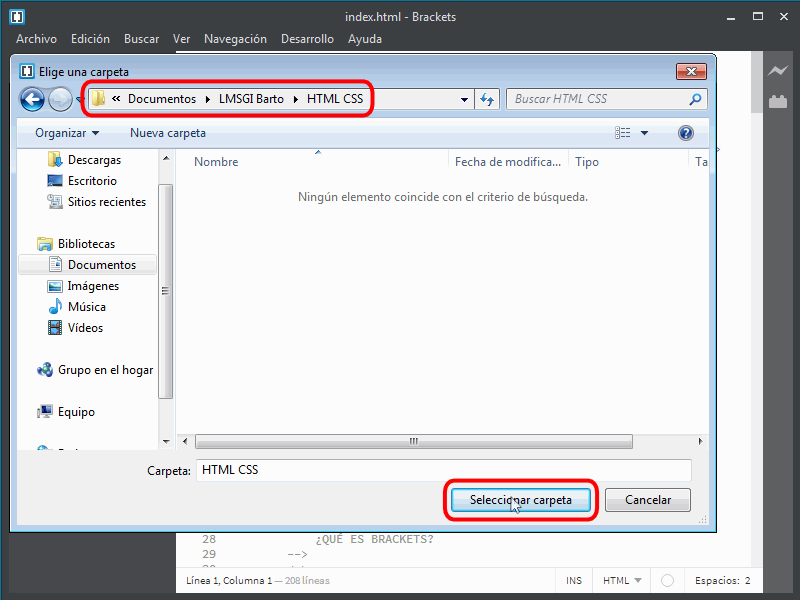The height and width of the screenshot is (600, 800).
Task: Click Documentos in the breadcrumb path
Action: [162, 99]
